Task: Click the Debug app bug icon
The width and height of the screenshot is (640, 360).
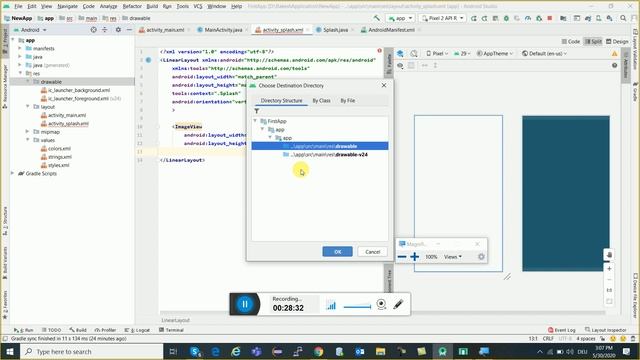Action: 506,18
